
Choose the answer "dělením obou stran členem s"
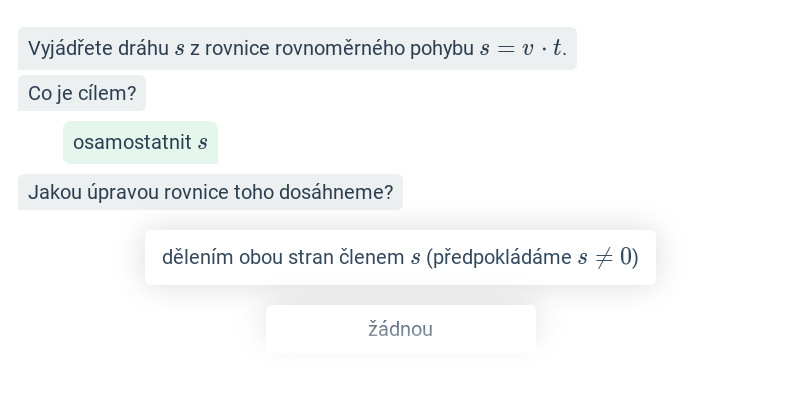pos(400,257)
